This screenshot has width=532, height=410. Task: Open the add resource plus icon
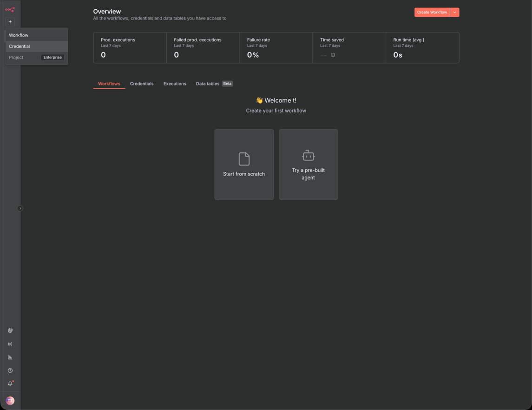[x=10, y=21]
